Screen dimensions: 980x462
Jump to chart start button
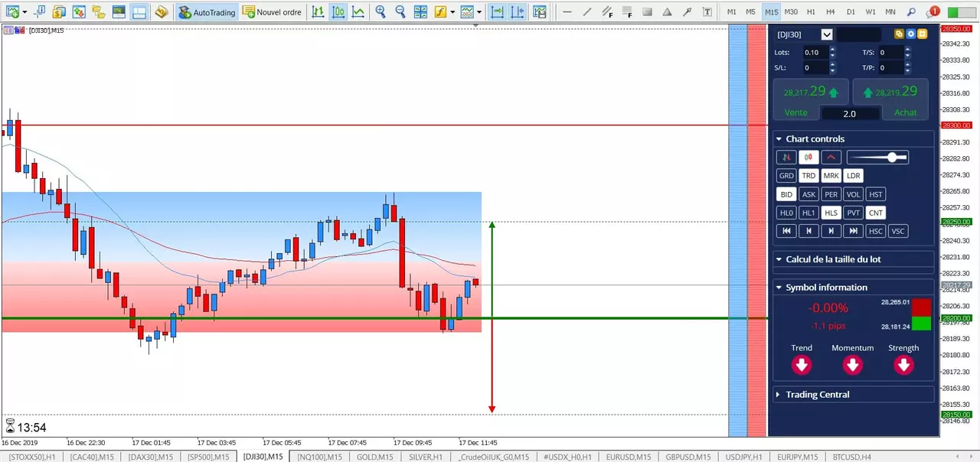pyautogui.click(x=786, y=231)
